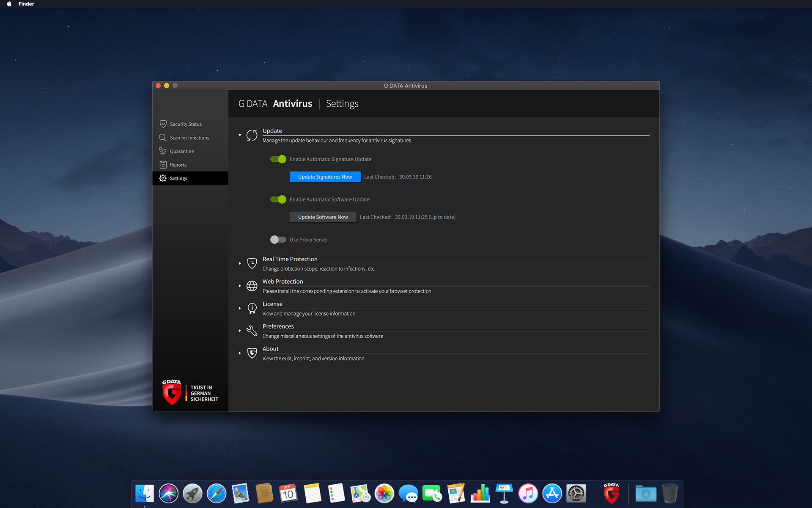Click the Quarantine icon in sidebar
This screenshot has width=812, height=508.
point(162,151)
